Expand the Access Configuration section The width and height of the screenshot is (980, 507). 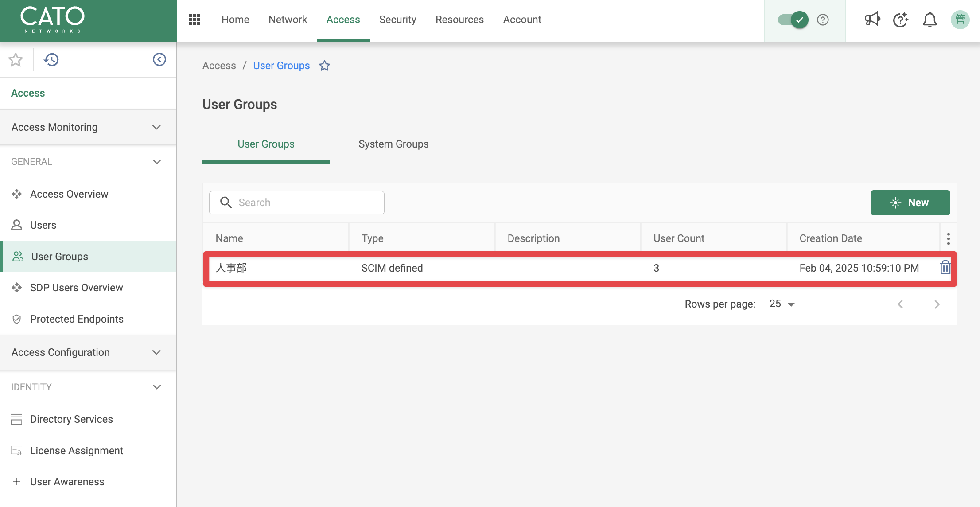[88, 352]
